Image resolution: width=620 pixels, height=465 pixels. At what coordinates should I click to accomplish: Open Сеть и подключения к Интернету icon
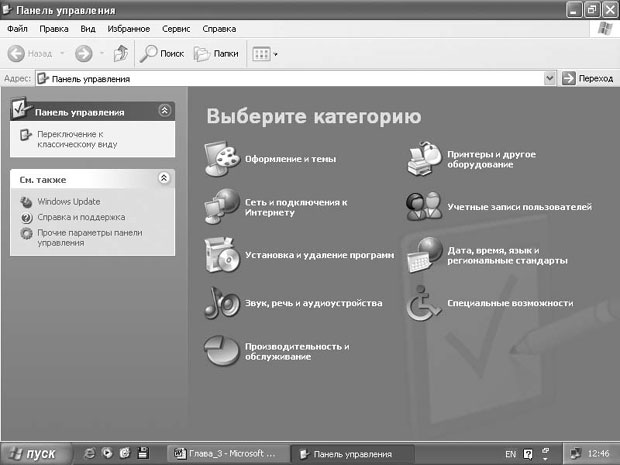pyautogui.click(x=220, y=206)
